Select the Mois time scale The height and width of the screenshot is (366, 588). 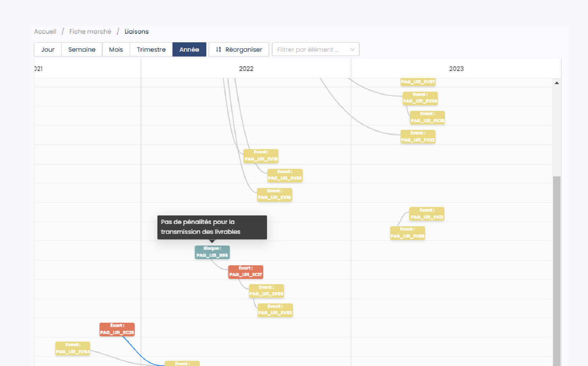[x=116, y=49]
